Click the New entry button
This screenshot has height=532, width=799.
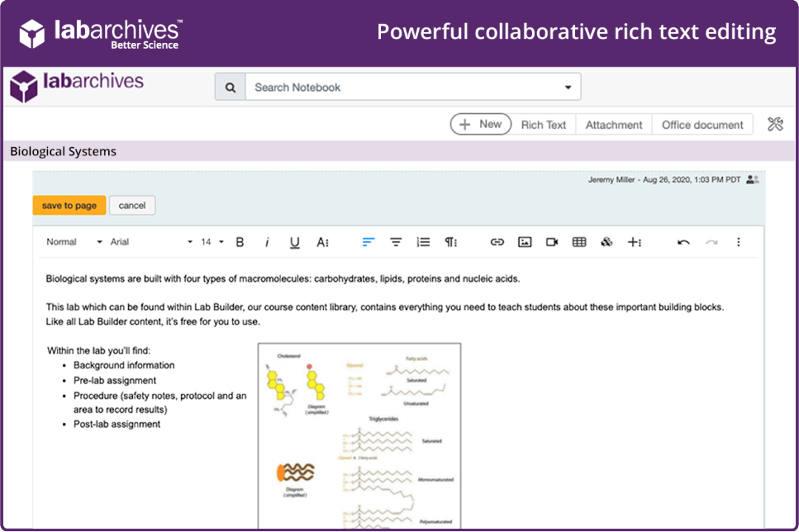tap(481, 124)
